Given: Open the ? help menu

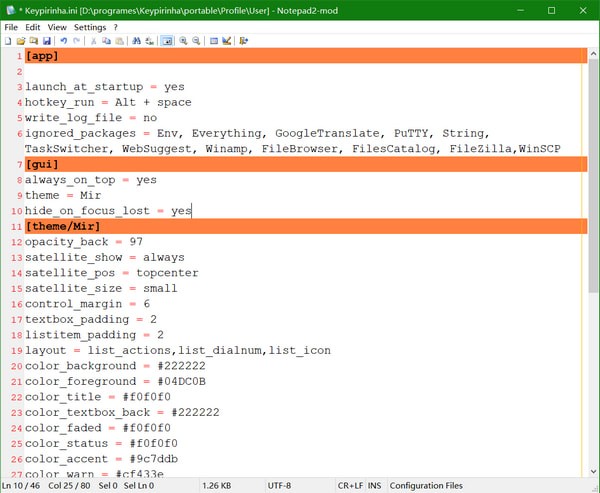Looking at the screenshot, I should click(115, 27).
